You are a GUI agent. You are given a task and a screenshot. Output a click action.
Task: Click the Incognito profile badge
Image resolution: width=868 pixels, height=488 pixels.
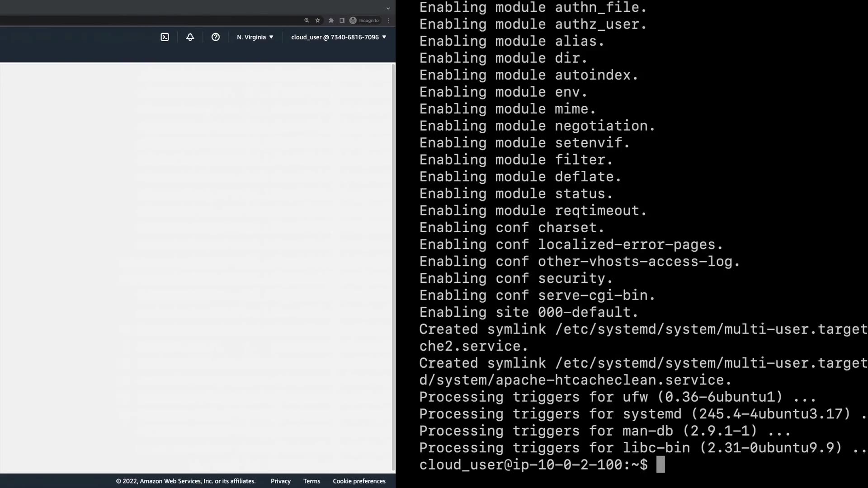point(364,20)
